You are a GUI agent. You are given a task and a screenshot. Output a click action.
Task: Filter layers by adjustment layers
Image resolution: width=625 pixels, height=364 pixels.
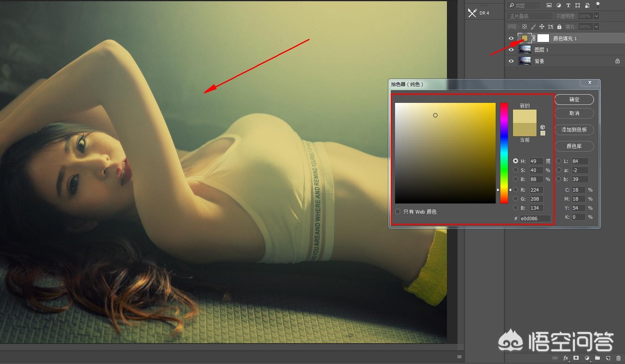[559, 5]
